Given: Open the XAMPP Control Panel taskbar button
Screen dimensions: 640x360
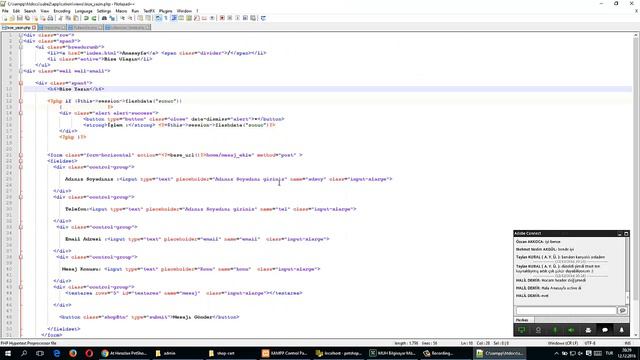Looking at the screenshot, I should (x=284, y=353).
